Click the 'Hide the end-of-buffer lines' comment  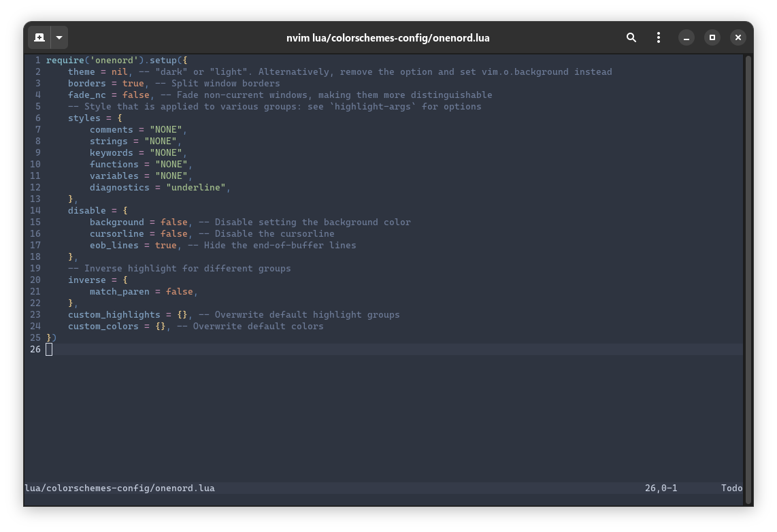pyautogui.click(x=272, y=245)
